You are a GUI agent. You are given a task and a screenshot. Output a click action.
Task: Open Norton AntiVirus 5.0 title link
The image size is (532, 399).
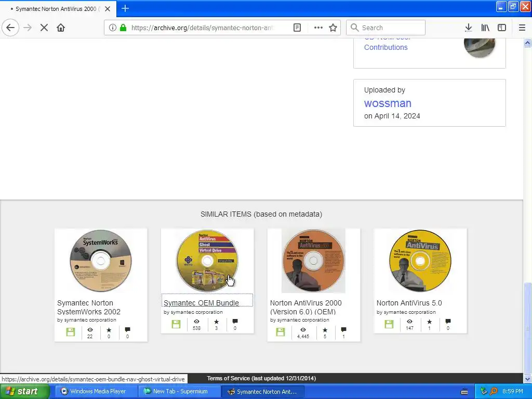pyautogui.click(x=409, y=303)
